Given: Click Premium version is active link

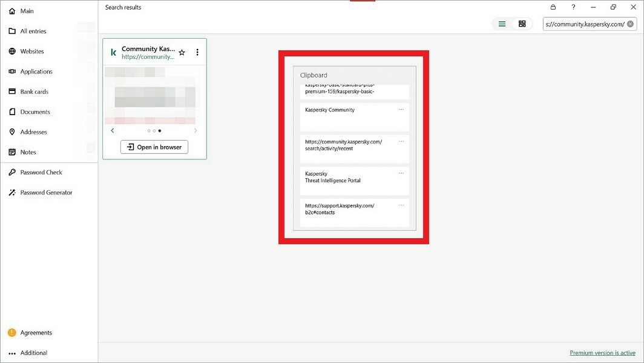Looking at the screenshot, I should pos(602,353).
